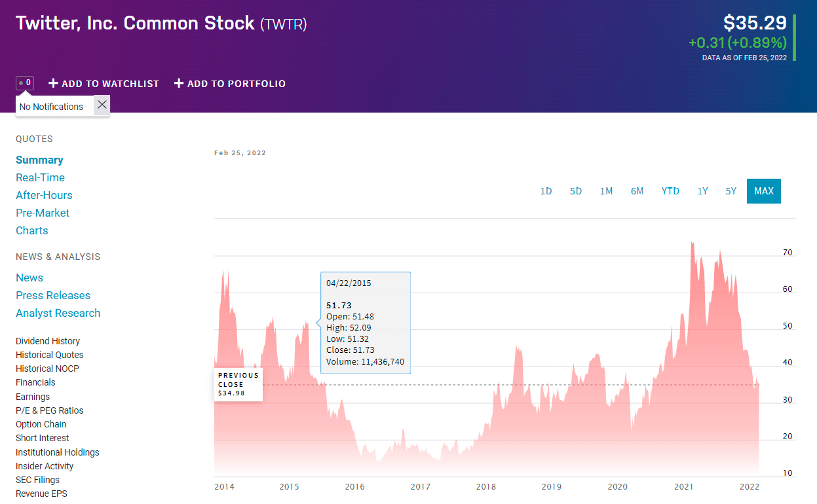The width and height of the screenshot is (817, 504).
Task: Select the 6M chart range
Action: pyautogui.click(x=637, y=191)
